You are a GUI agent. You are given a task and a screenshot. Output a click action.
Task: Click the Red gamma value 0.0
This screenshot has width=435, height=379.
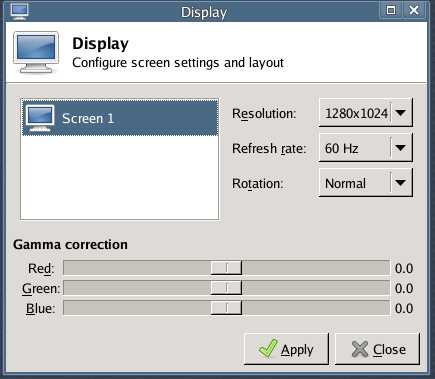(x=404, y=268)
